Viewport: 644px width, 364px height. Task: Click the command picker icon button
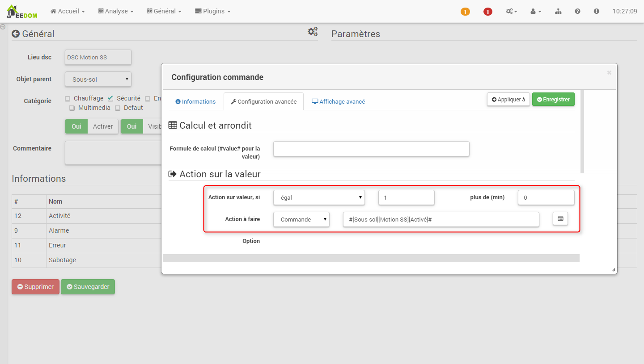560,219
